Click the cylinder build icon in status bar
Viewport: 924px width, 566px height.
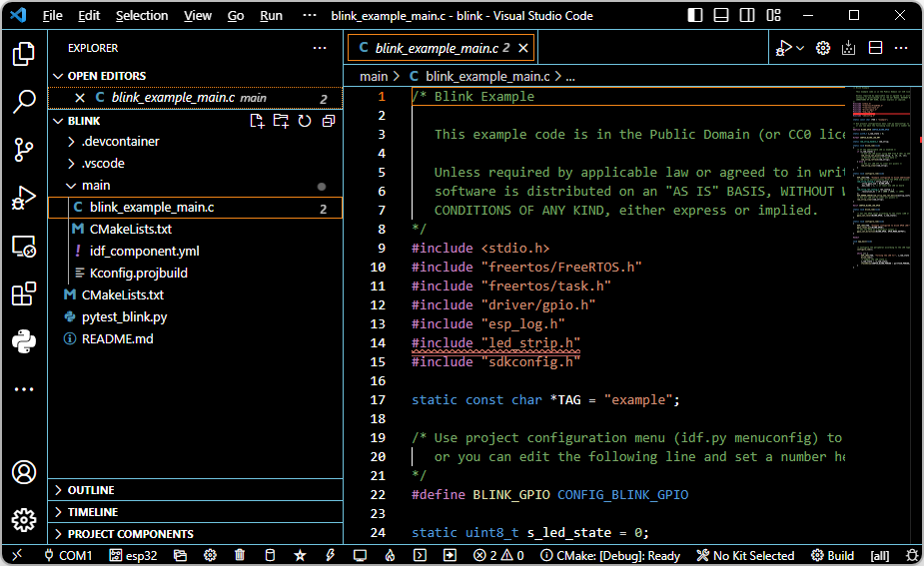click(x=270, y=555)
